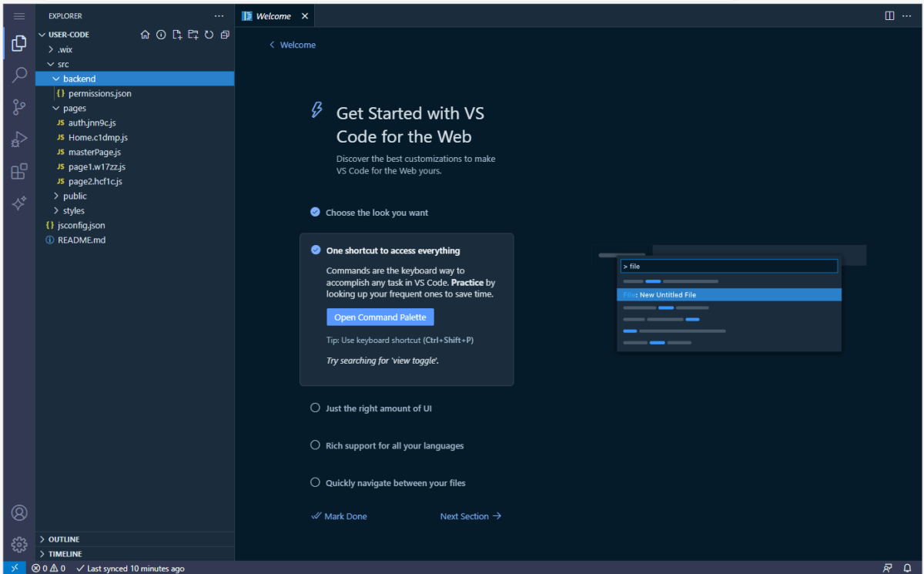Open the Search view
The width and height of the screenshot is (924, 574).
point(19,76)
